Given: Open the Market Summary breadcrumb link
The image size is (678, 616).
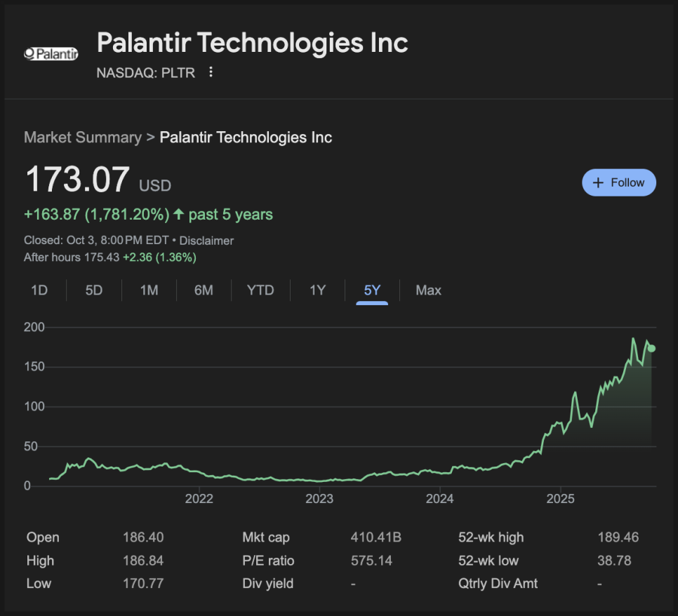Looking at the screenshot, I should [x=83, y=138].
